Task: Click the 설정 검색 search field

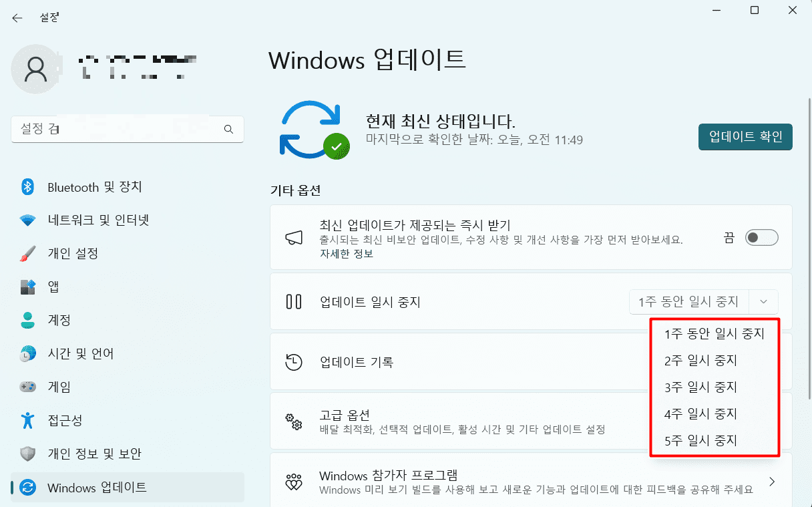Action: tap(128, 129)
